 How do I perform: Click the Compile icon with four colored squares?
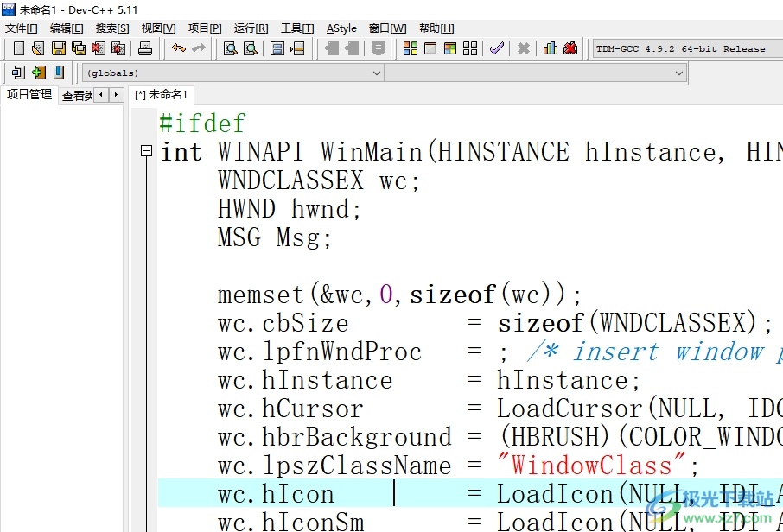click(411, 48)
